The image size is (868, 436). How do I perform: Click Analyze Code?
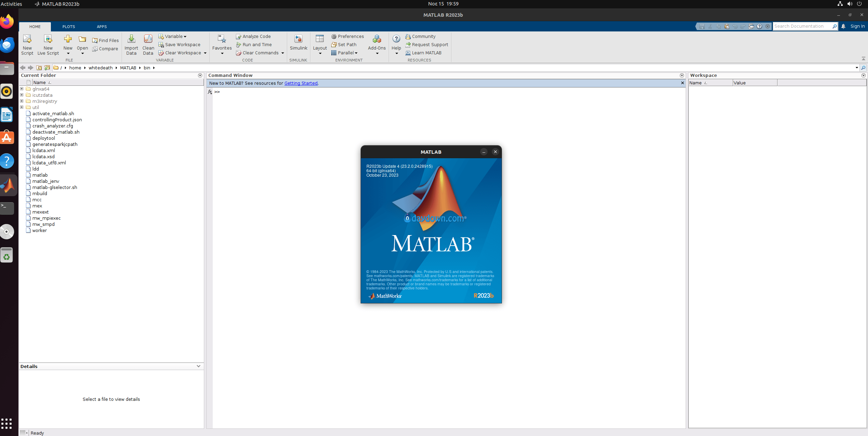(x=253, y=36)
